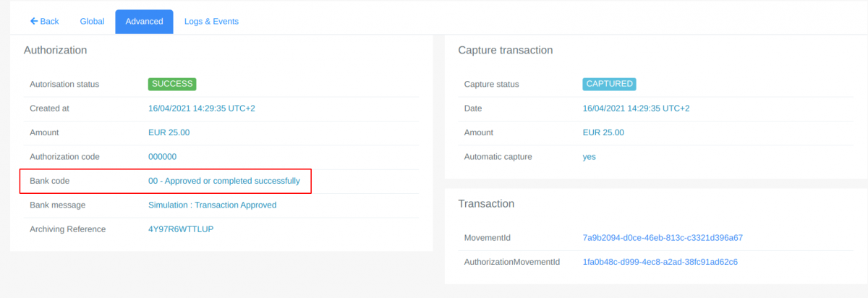
Task: Click the MovementId value link
Action: 663,237
